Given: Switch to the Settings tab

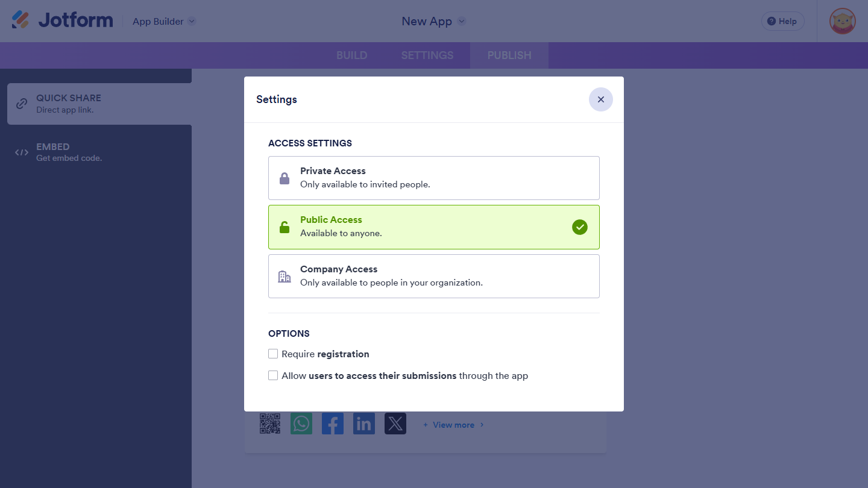Looking at the screenshot, I should coord(427,55).
